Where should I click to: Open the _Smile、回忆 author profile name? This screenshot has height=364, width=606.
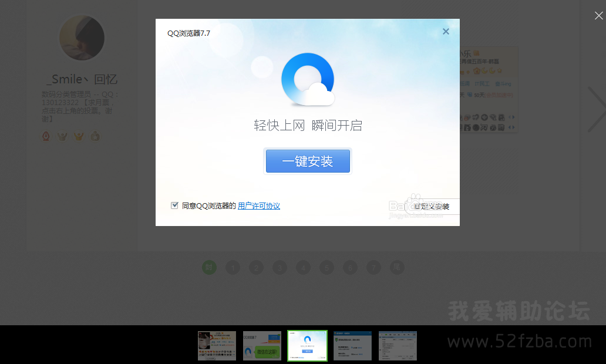point(82,79)
